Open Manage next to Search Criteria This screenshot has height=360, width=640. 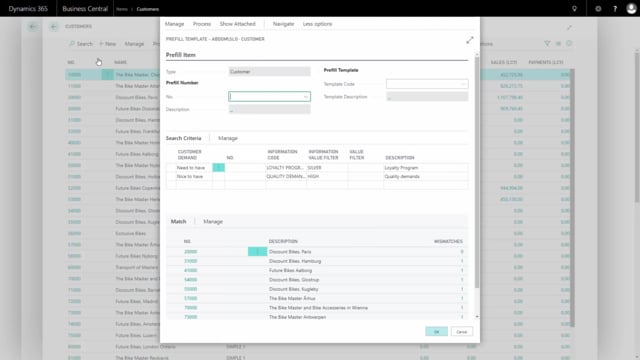(x=228, y=138)
